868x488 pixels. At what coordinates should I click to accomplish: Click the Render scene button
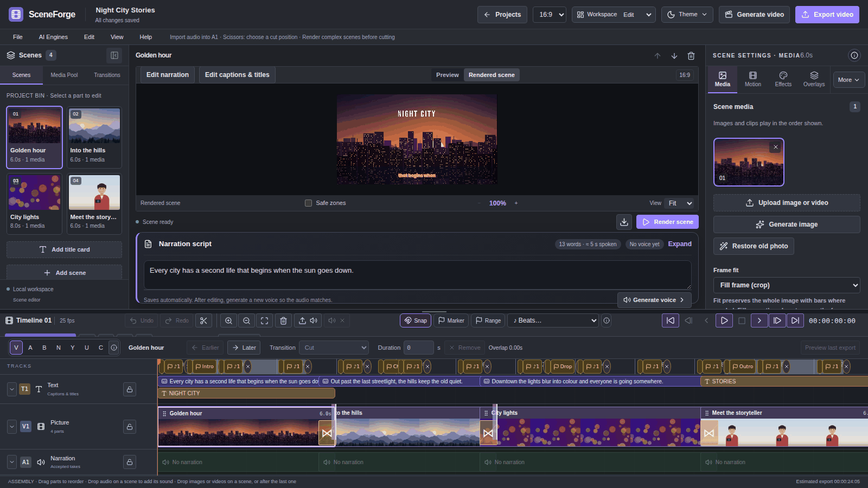667,222
